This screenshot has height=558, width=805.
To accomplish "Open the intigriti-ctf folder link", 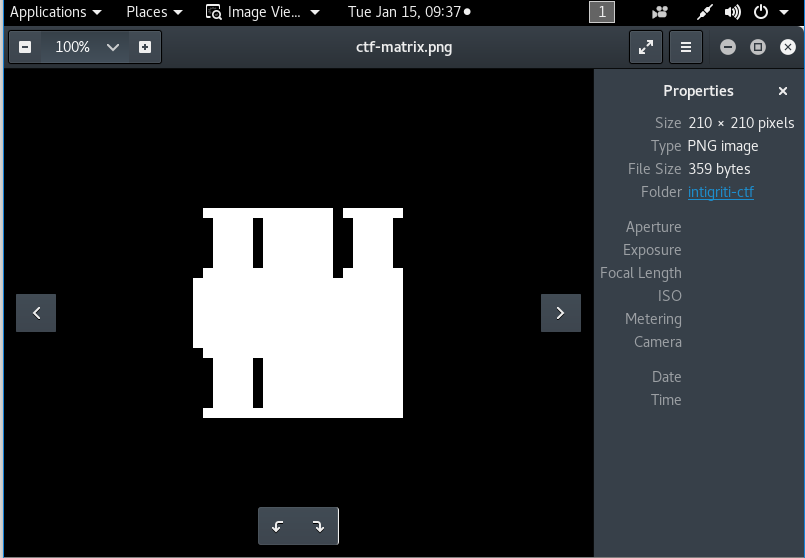I will 720,192.
